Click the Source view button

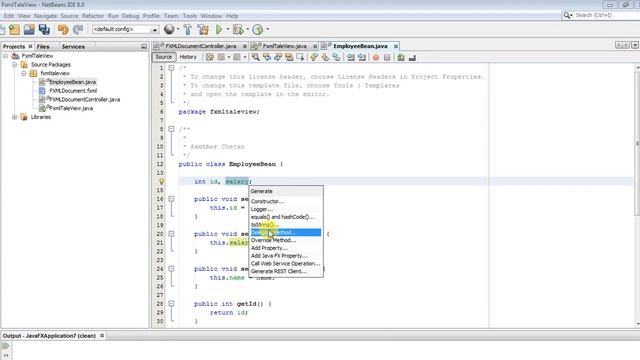pos(164,57)
